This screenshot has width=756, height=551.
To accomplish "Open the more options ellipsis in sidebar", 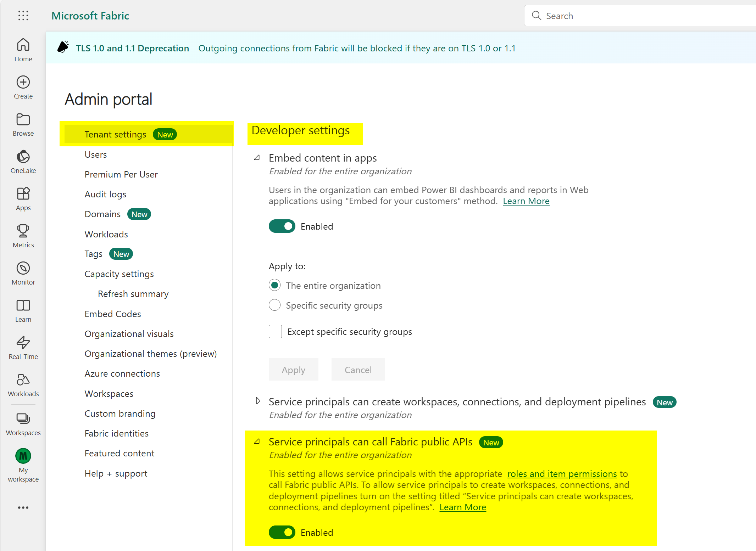I will (x=23, y=507).
